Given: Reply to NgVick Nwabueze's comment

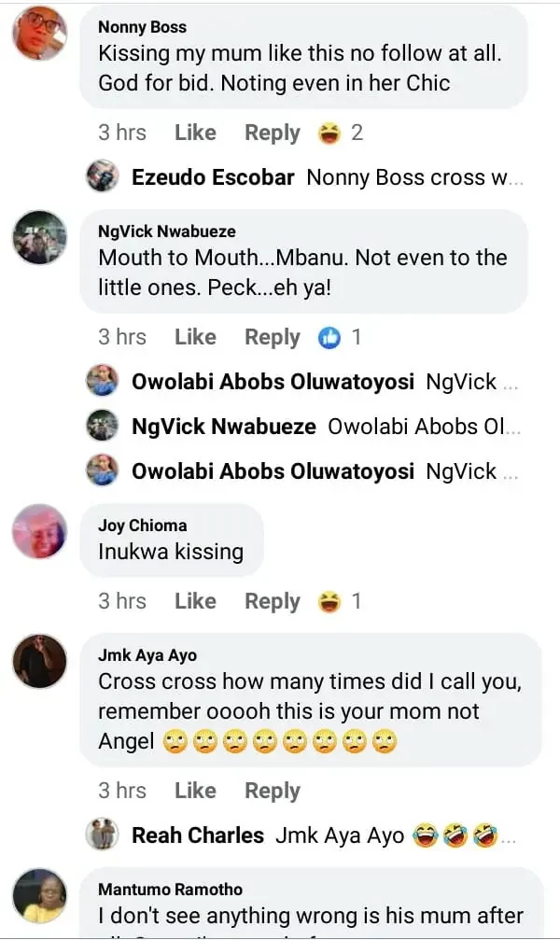Looking at the screenshot, I should pos(272,338).
